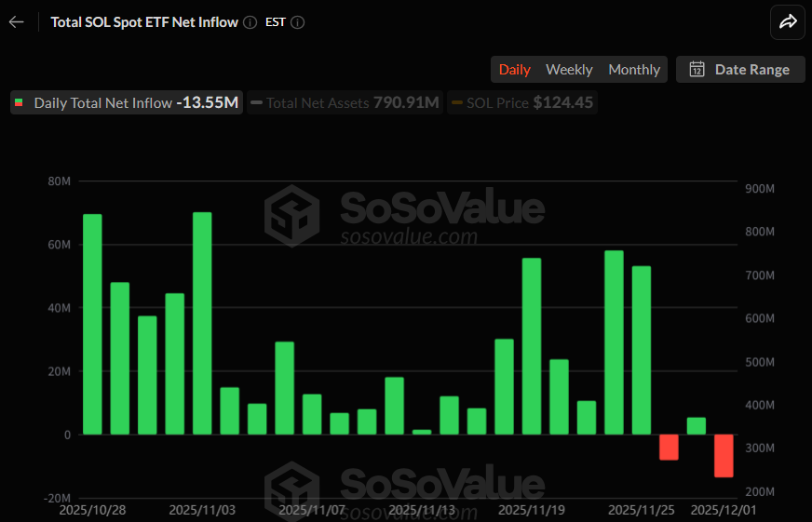Click the SOL Price legend color marker
The image size is (812, 522).
pos(457,102)
